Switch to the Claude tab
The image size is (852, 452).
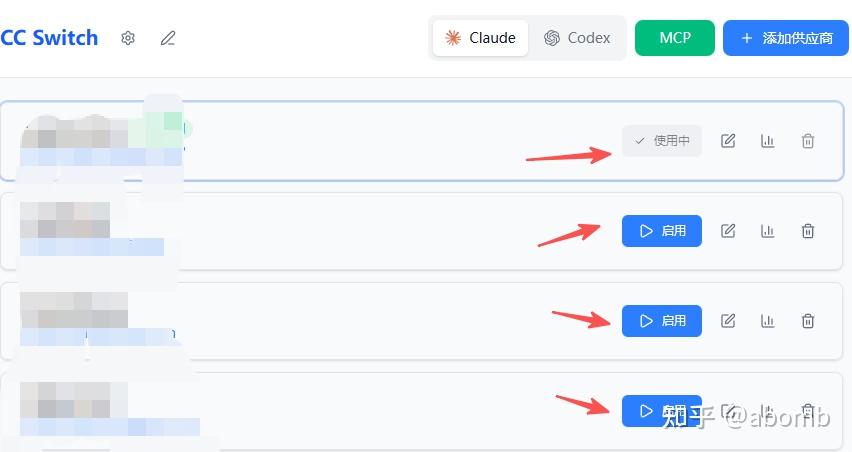[x=481, y=38]
